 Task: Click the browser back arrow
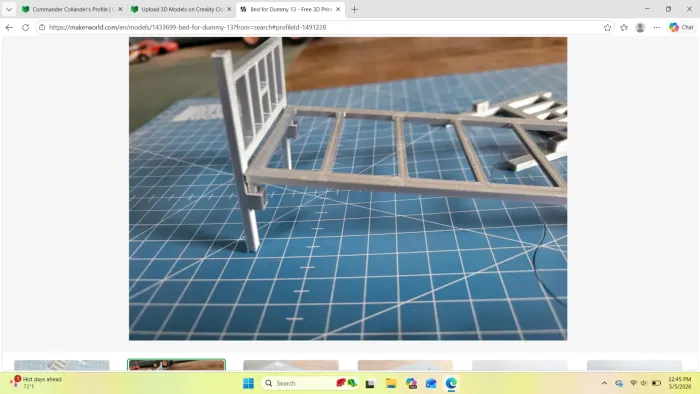pyautogui.click(x=9, y=27)
